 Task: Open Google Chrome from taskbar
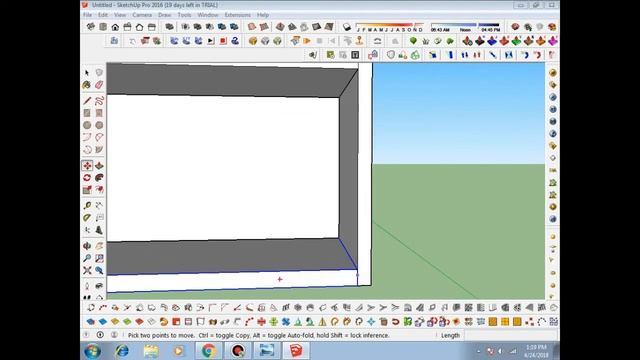point(209,351)
